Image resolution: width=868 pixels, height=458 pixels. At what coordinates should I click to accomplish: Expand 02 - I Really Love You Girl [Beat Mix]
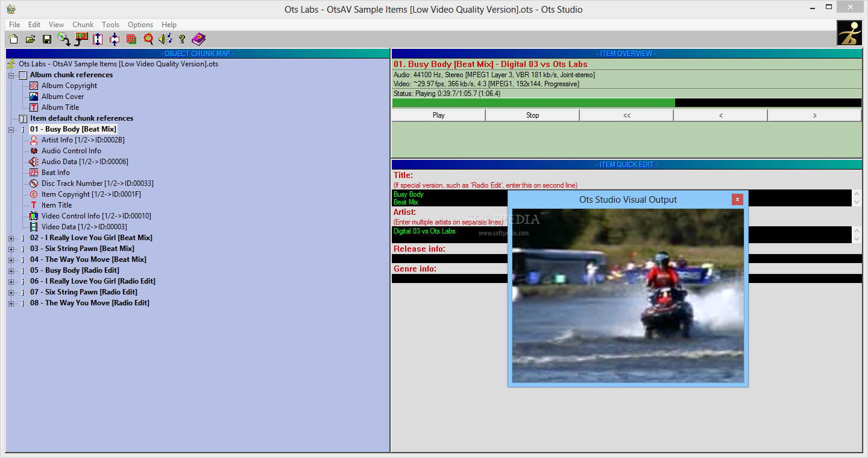(x=11, y=238)
